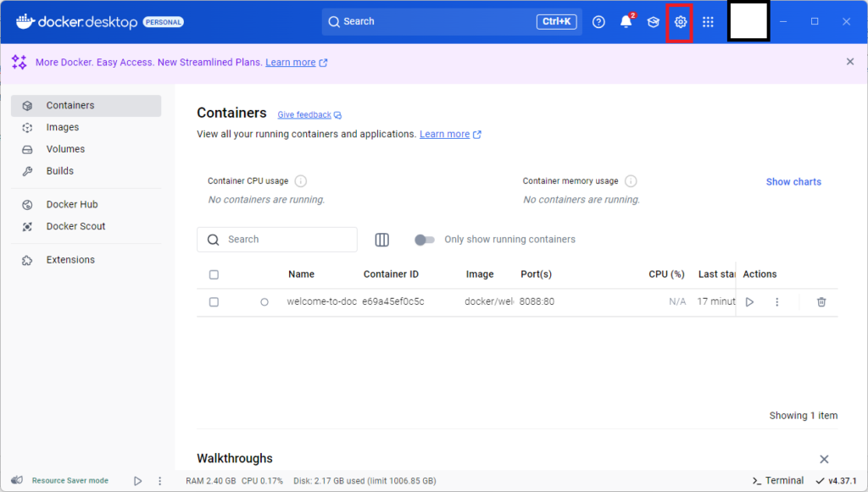
Task: Click the Image column header
Action: coord(480,274)
